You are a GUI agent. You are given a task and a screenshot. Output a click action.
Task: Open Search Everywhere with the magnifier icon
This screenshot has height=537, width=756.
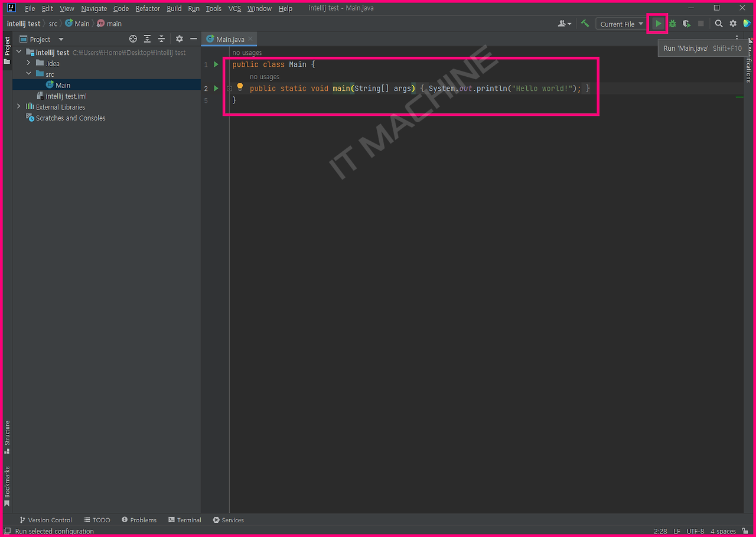(x=719, y=24)
